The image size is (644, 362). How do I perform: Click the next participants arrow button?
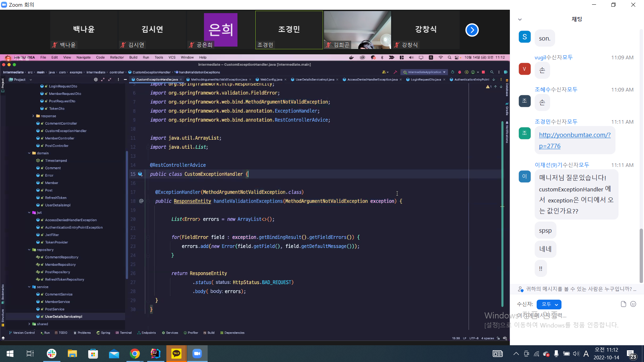(472, 30)
